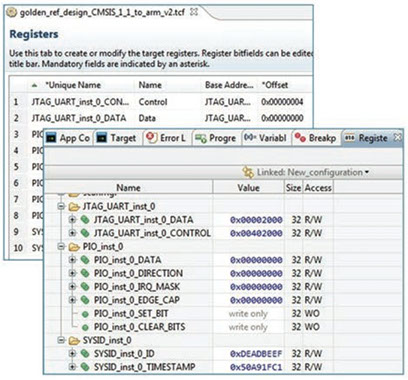Sort by the Value column header

[x=248, y=188]
